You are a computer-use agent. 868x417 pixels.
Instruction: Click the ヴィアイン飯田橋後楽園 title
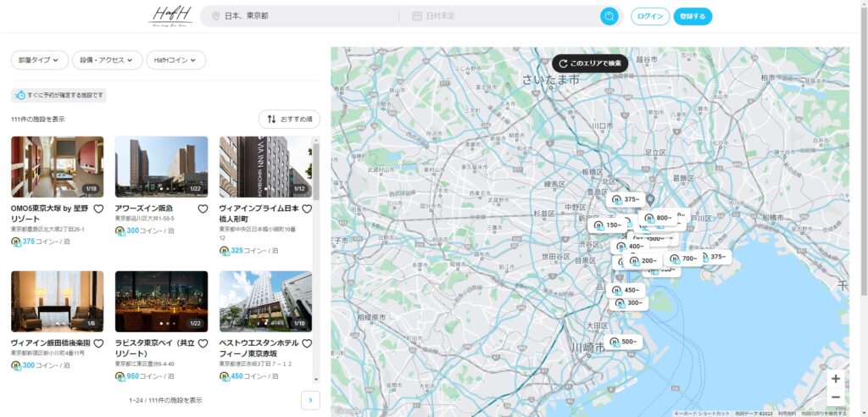[50, 343]
